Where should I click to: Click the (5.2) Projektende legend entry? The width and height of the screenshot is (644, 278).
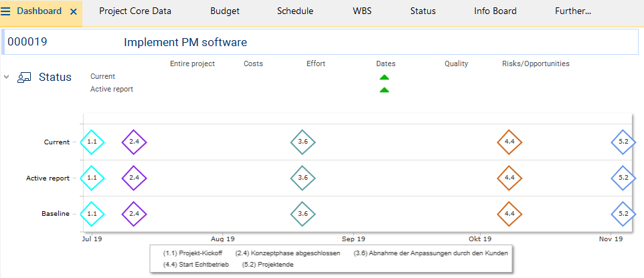268,265
